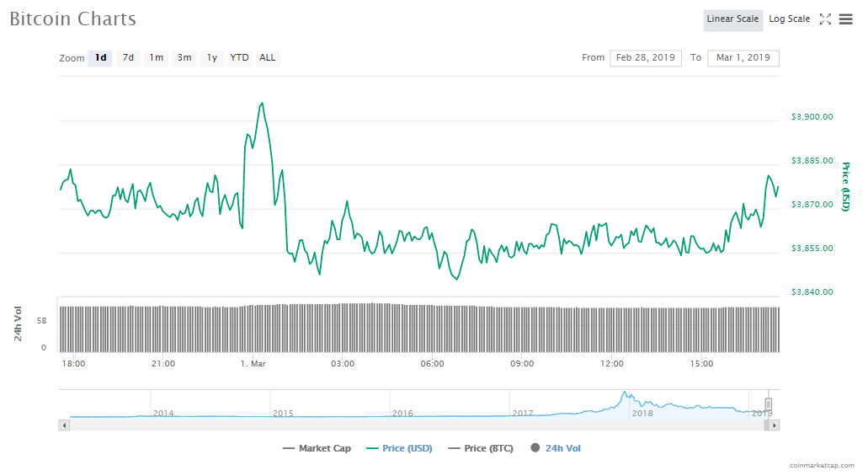Screen dimensions: 868x476
Task: Choose YTD zoom range
Action: click(x=240, y=58)
